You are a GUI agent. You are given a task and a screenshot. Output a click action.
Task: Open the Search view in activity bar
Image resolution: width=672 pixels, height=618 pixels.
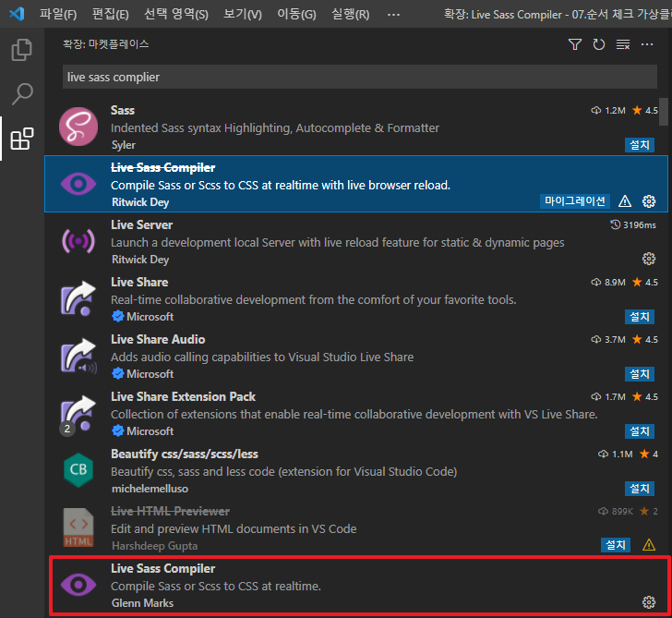coord(21,94)
